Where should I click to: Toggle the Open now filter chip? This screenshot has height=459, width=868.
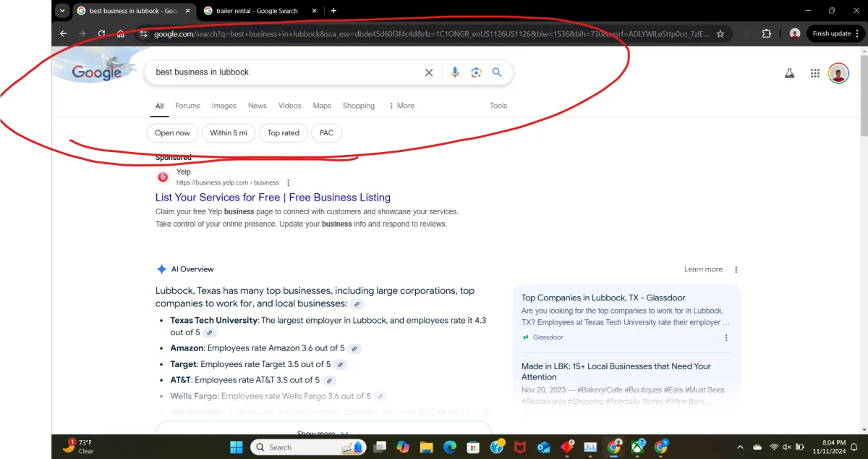pyautogui.click(x=172, y=133)
